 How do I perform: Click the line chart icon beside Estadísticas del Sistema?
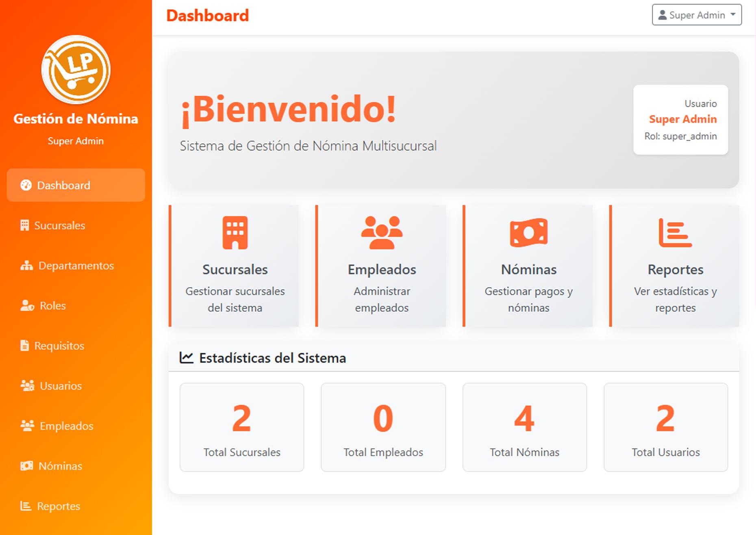pos(187,358)
